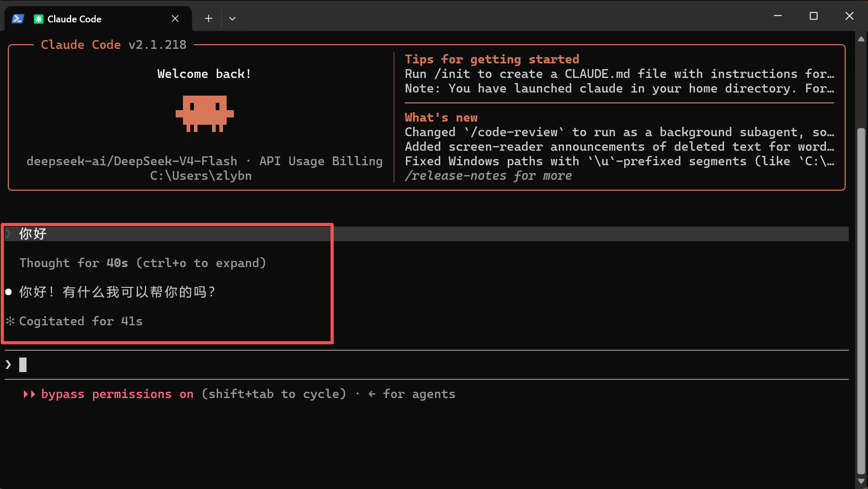Click the scrollbar down arrow
The height and width of the screenshot is (489, 868).
[861, 482]
